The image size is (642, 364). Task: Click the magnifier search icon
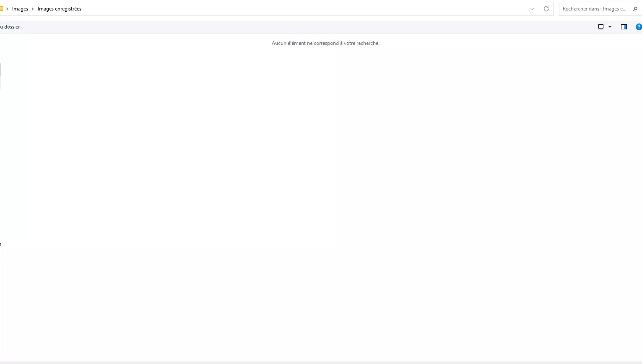635,9
